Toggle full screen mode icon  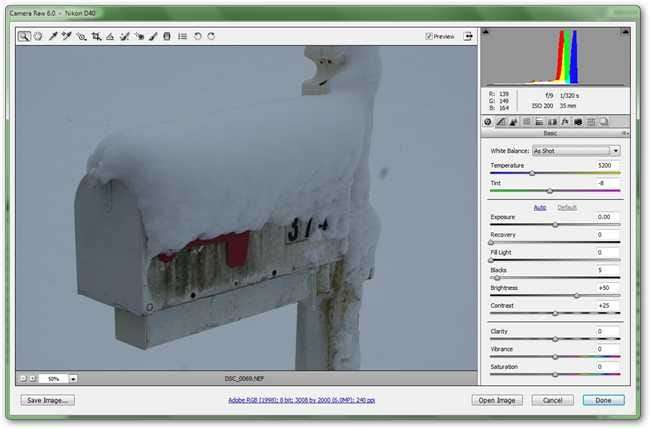click(467, 36)
